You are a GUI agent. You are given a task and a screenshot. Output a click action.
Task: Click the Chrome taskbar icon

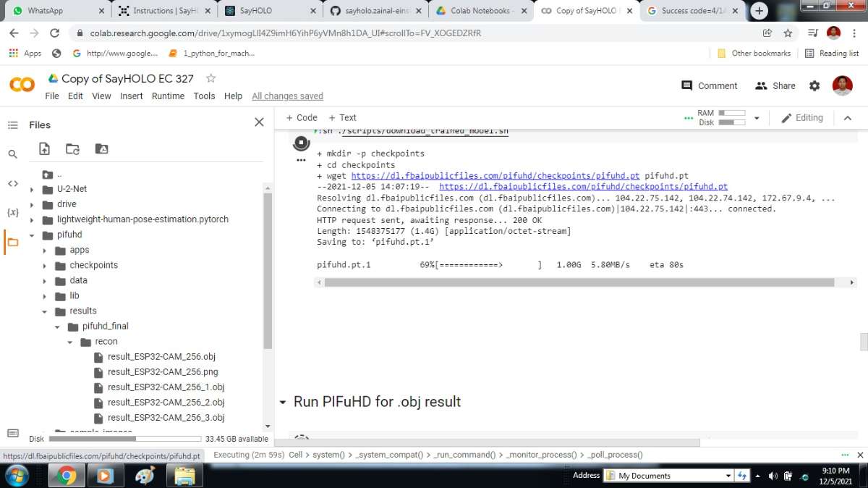67,476
